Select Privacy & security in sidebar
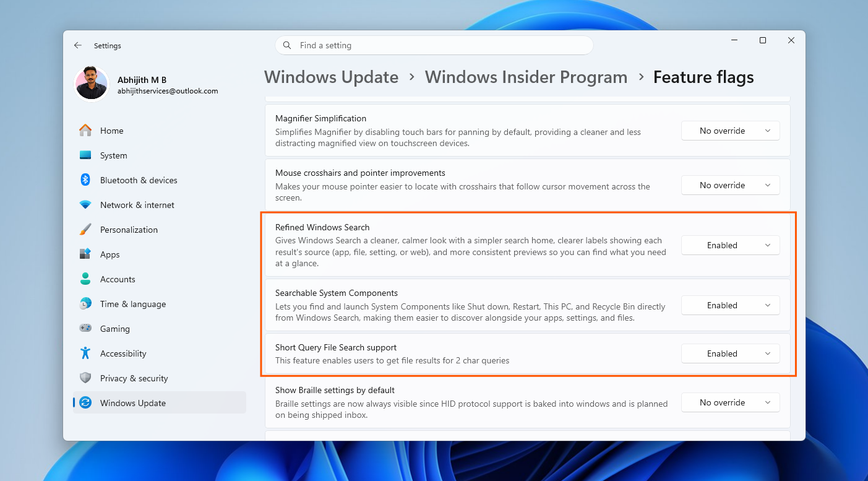This screenshot has height=481, width=868. [x=160, y=378]
